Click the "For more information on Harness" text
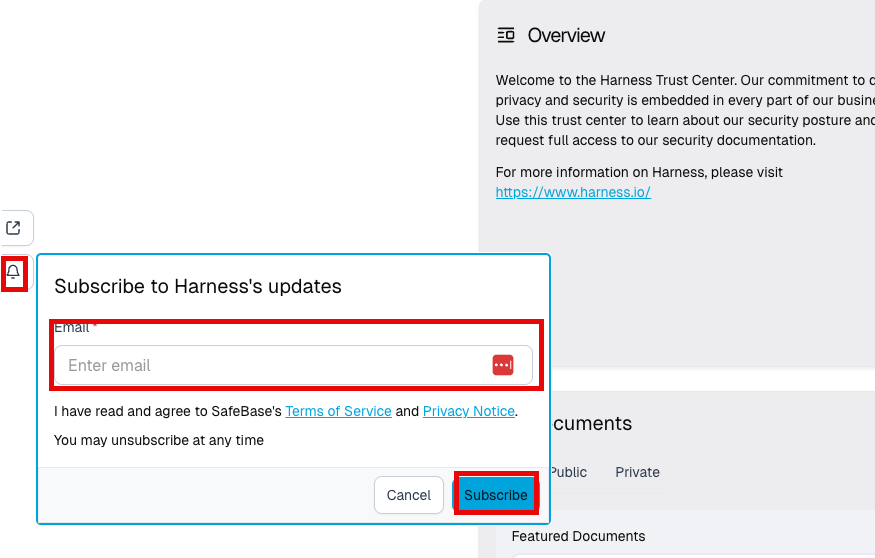This screenshot has width=875, height=558. click(639, 172)
